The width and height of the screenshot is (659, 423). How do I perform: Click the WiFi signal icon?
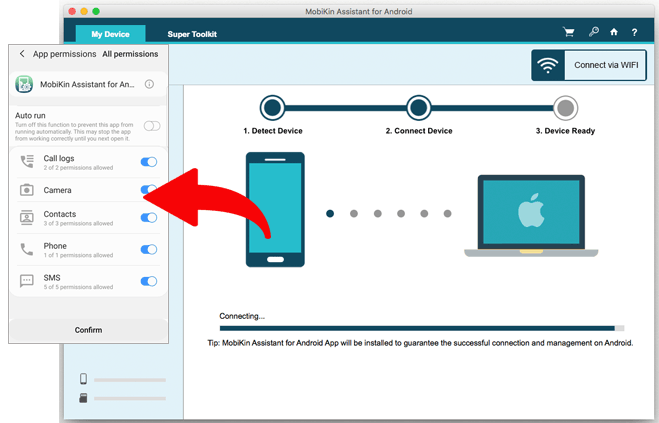coord(548,65)
